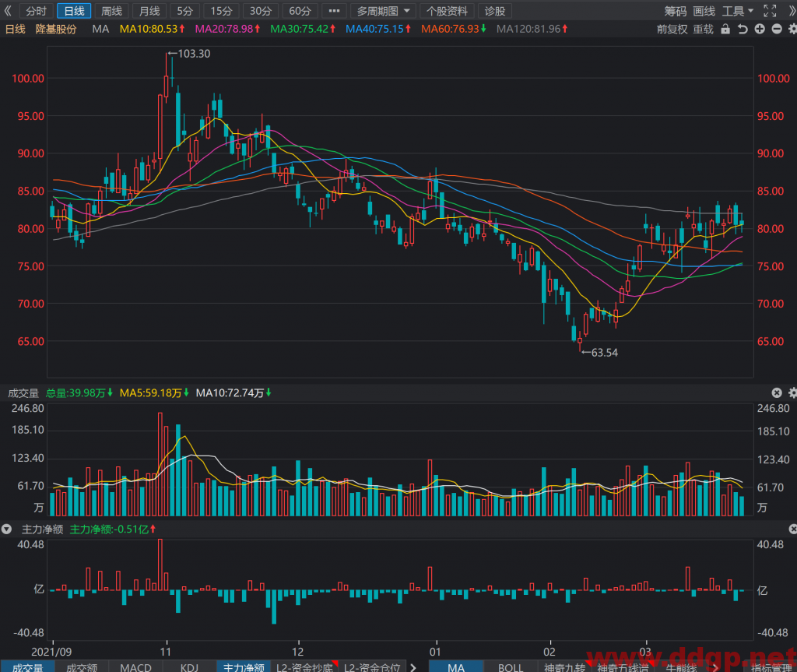This screenshot has height=672, width=797.
Task: Expand the 工具 tools dropdown
Action: click(738, 11)
